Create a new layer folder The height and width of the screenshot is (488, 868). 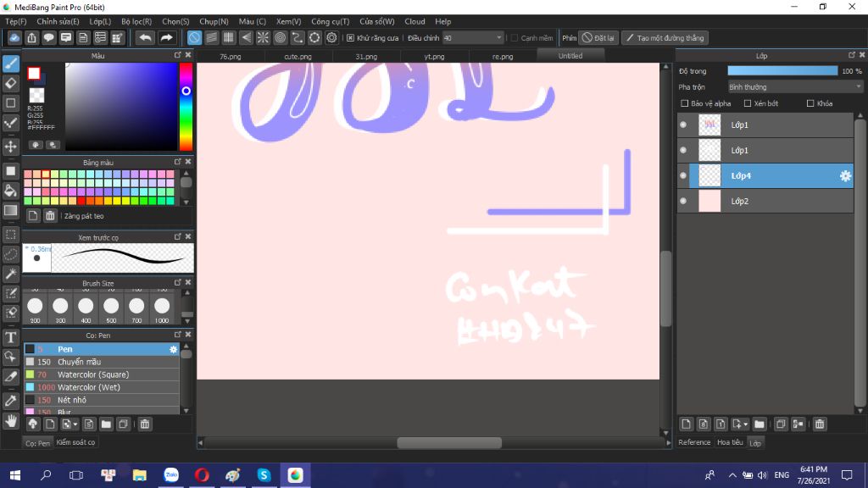[x=759, y=424]
